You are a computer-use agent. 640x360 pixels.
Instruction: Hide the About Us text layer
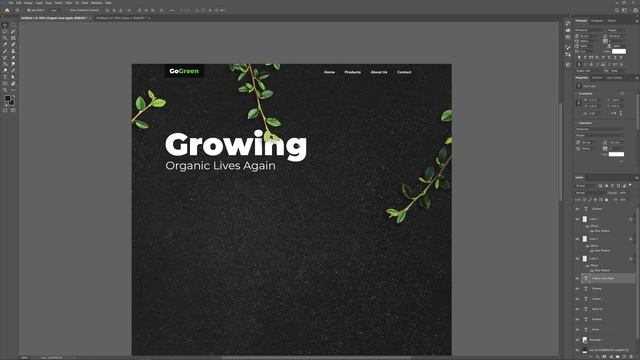[577, 309]
